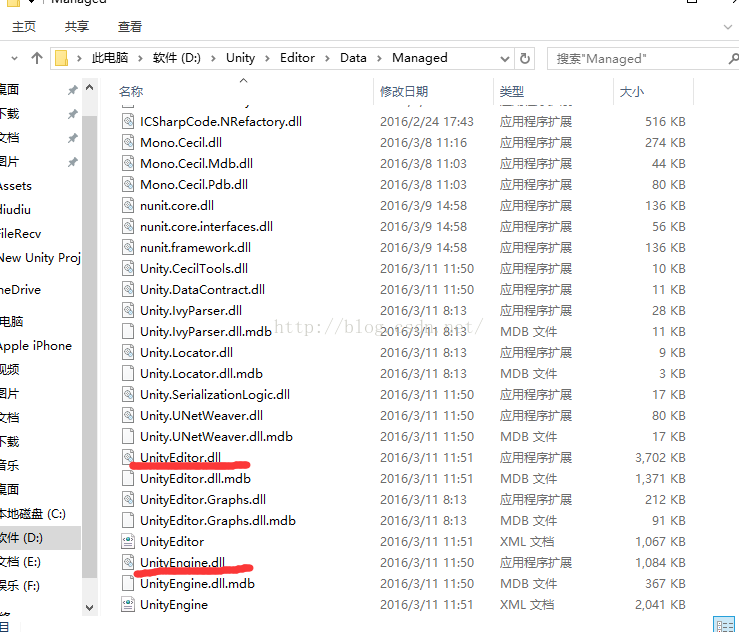Expand chevron after Unity in path

267,58
